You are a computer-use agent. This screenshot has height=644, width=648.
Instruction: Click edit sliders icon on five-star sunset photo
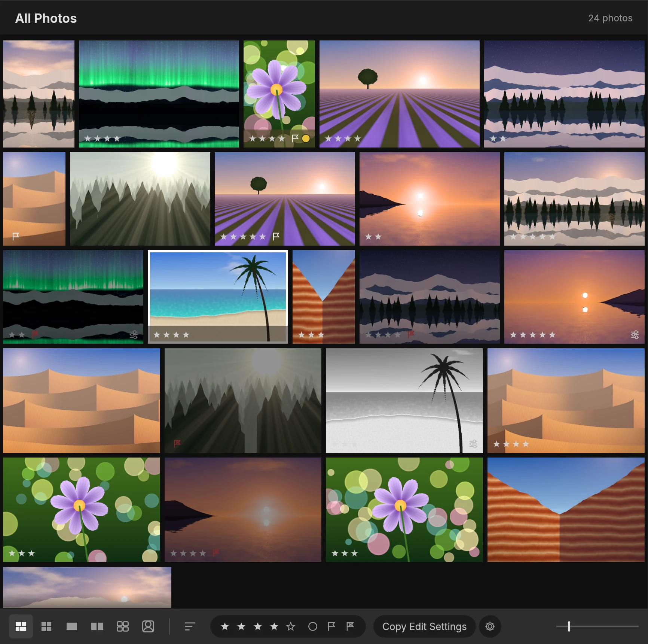click(635, 334)
